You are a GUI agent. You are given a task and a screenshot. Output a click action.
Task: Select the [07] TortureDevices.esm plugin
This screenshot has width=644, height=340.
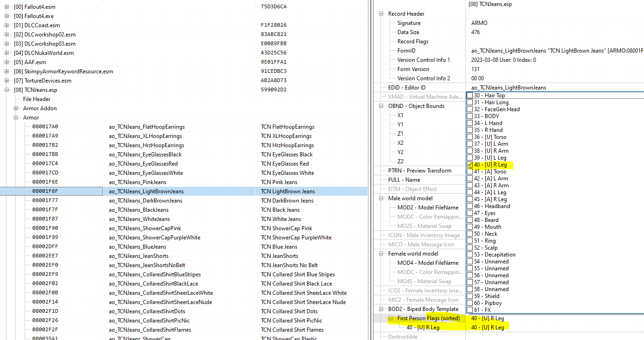[x=42, y=81]
